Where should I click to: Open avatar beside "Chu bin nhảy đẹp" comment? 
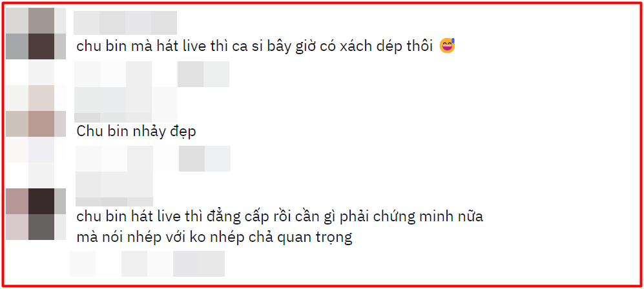36,111
